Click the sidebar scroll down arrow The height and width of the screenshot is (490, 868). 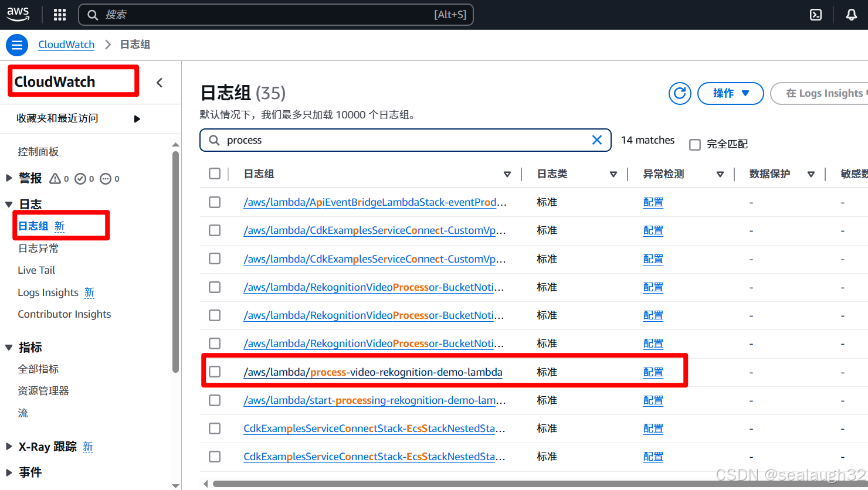[175, 485]
